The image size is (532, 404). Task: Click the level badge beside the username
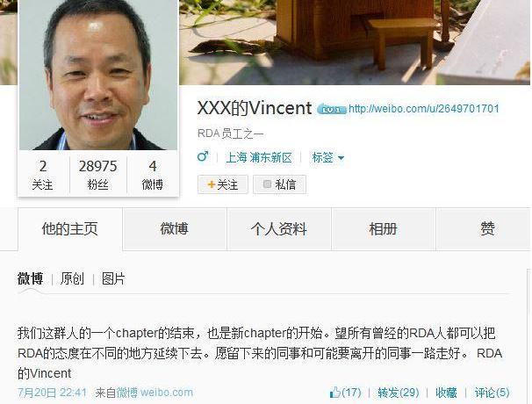[332, 109]
